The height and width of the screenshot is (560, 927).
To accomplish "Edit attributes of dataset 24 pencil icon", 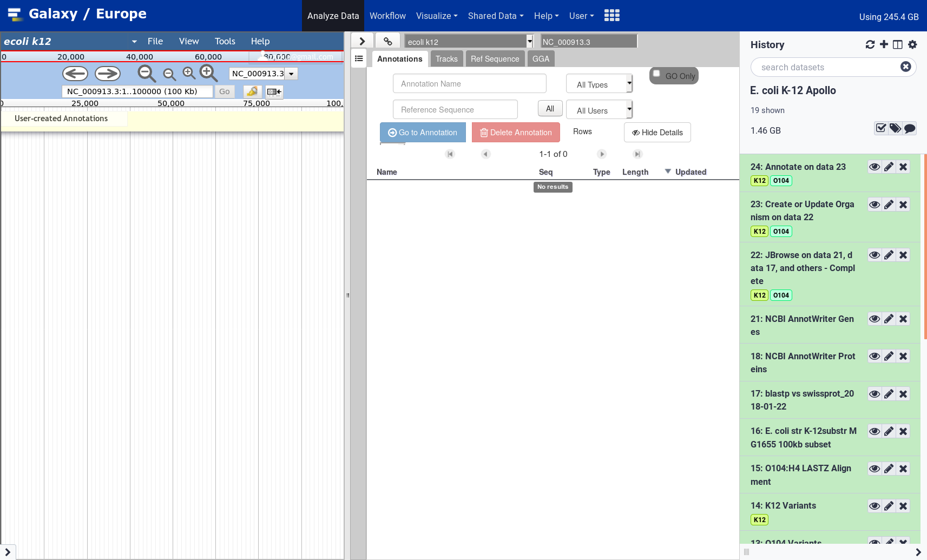I will [889, 167].
